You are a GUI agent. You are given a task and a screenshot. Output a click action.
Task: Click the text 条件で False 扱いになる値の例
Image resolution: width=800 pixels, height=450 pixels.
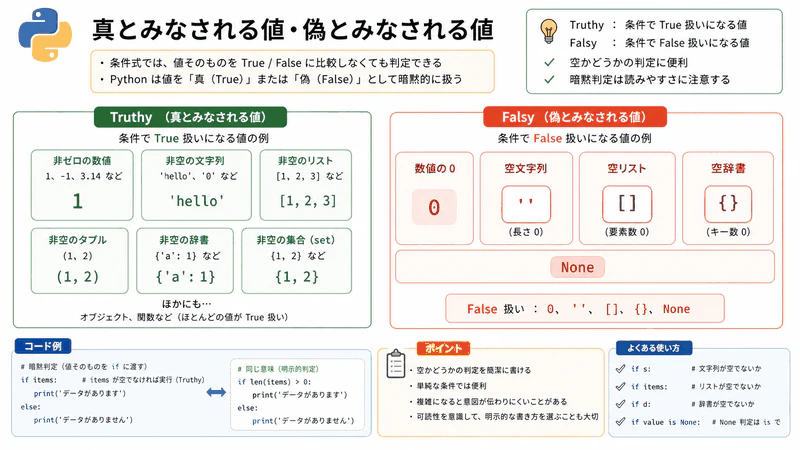(x=574, y=138)
